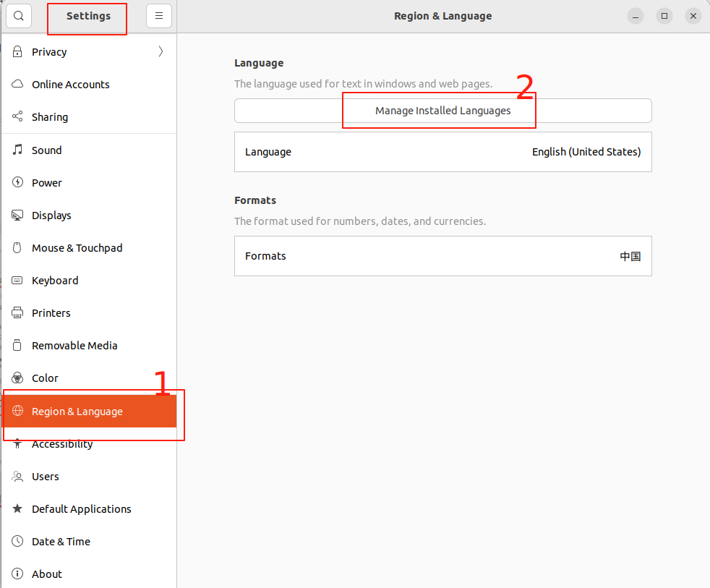Select Power in the sidebar
Image resolution: width=710 pixels, height=588 pixels.
coord(89,182)
